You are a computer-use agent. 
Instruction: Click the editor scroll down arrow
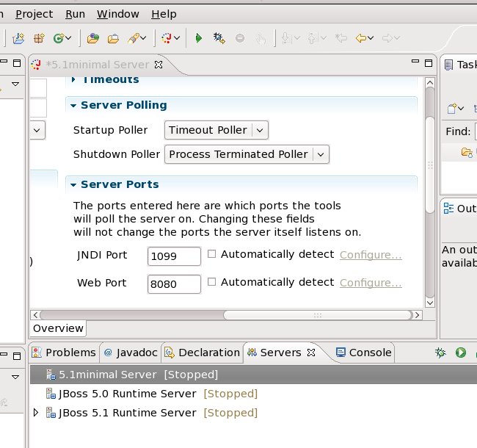429,303
